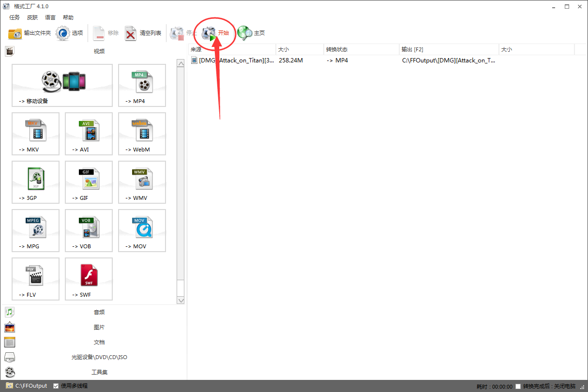
Task: Open the 语言 language menu
Action: (50, 17)
